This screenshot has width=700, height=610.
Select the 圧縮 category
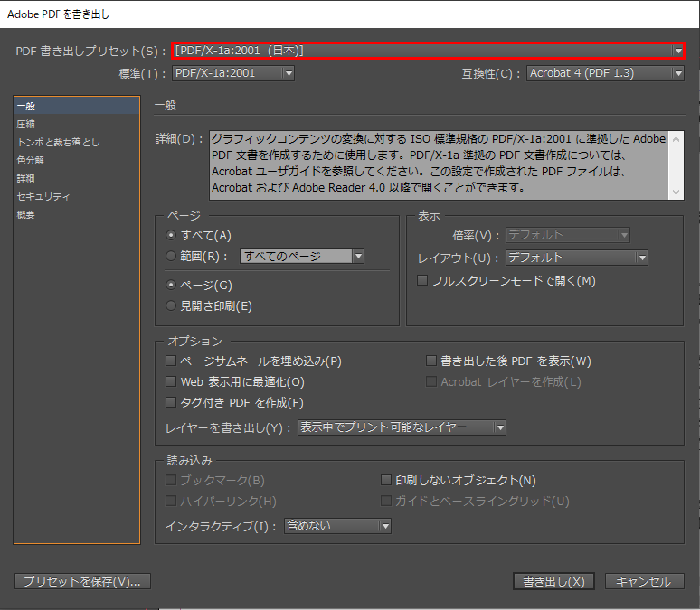[77, 124]
